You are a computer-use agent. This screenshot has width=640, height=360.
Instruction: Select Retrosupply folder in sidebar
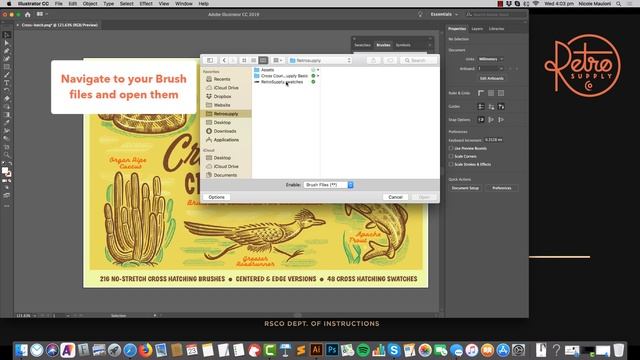[x=227, y=114]
